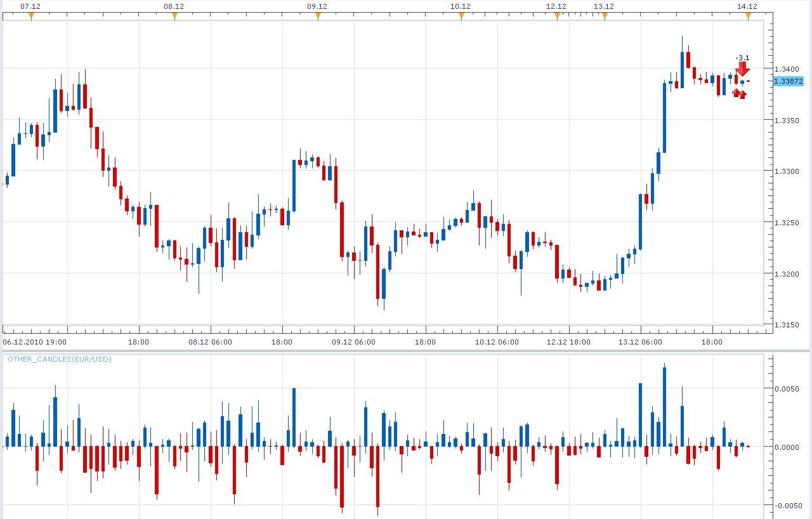Click the 1.3200 price axis label
812x519 pixels.
[787, 274]
